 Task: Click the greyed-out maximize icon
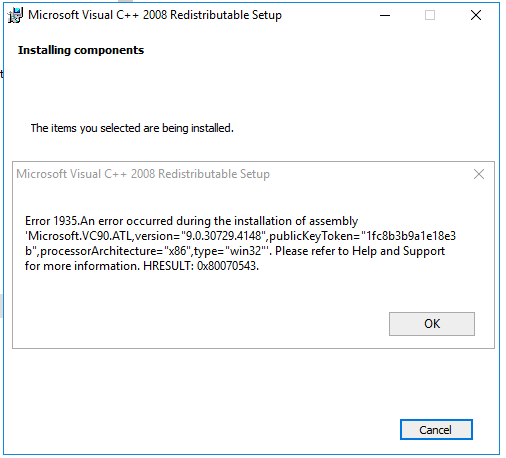[430, 15]
